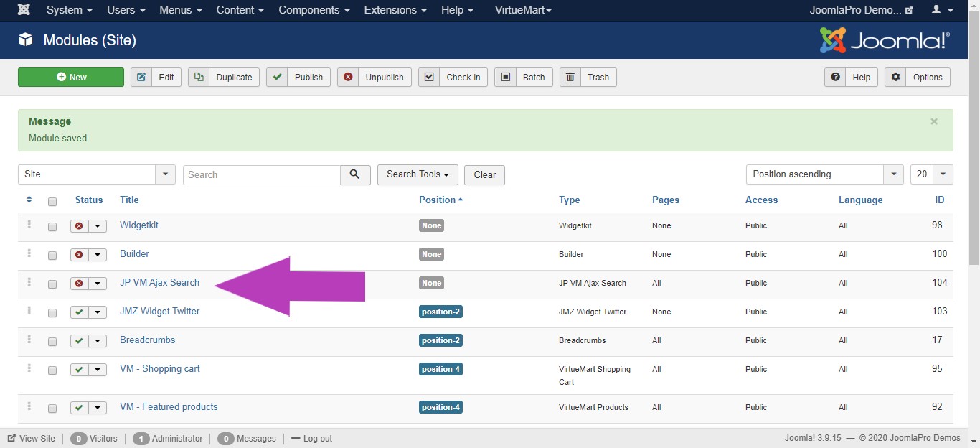Click the red unpublished status icon for Widgetkit
Viewport: 980px width, 448px height.
[79, 226]
